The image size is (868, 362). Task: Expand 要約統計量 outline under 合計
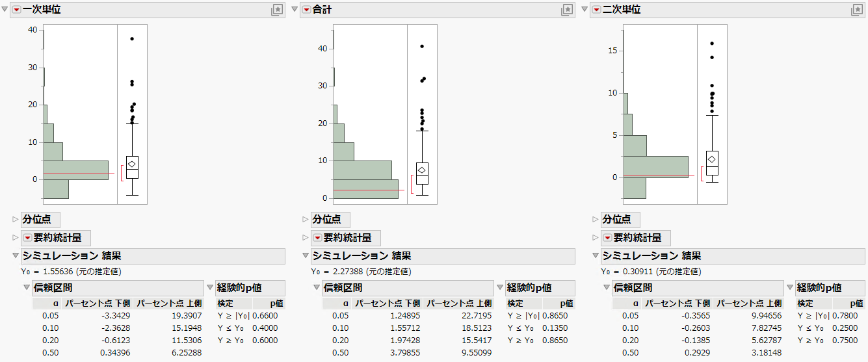pyautogui.click(x=306, y=238)
